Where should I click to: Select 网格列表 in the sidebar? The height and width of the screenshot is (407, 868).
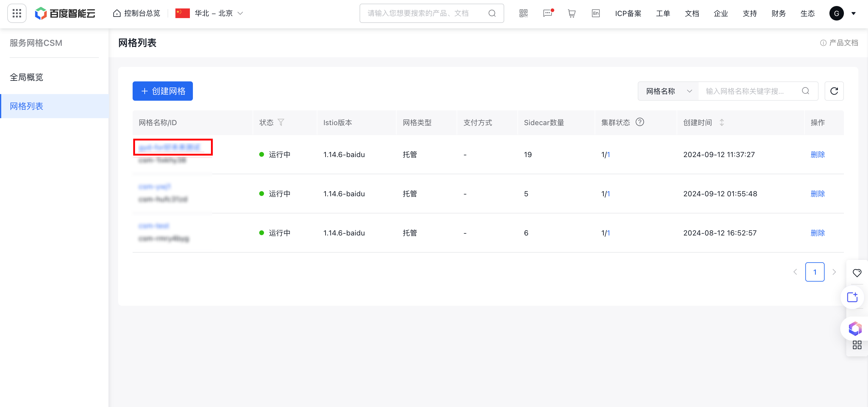(54, 106)
